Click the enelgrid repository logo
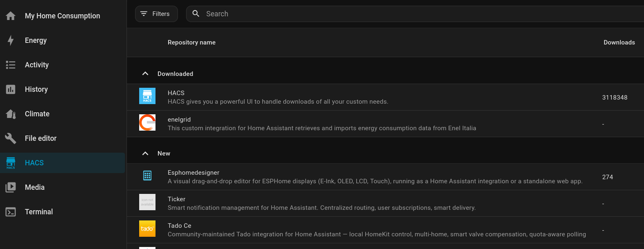Viewport: 644px width, 249px height. (x=147, y=122)
